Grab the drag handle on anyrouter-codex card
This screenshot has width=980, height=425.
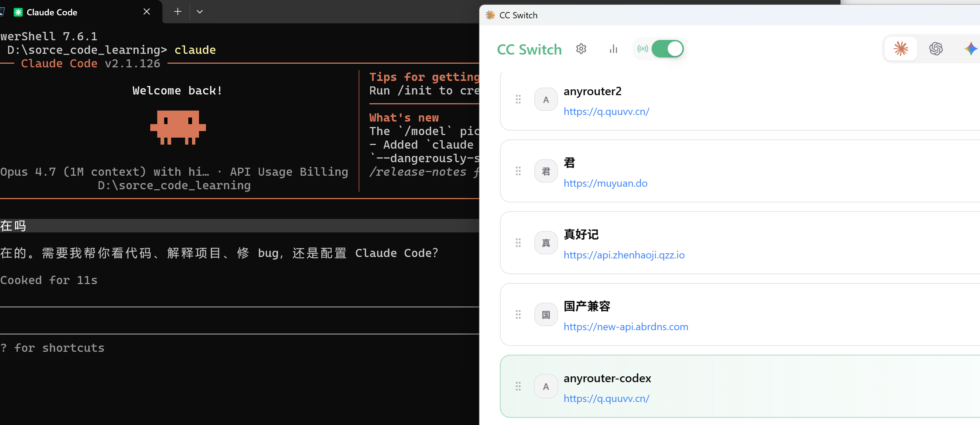point(518,387)
